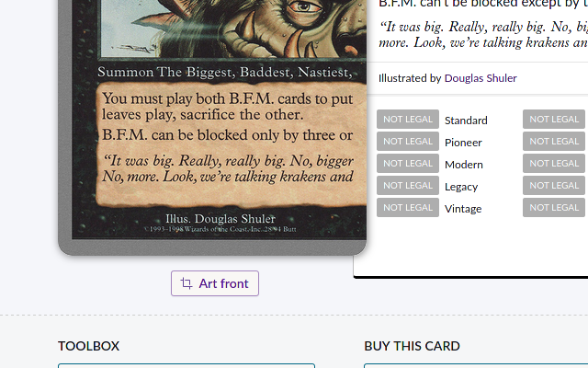Click NOT LEGAL badge beside Legacy
588x368 pixels.
(408, 186)
